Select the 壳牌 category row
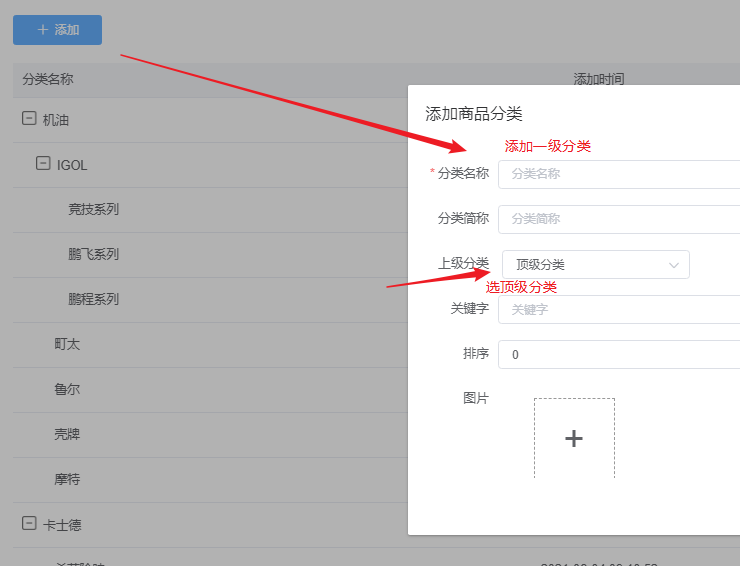The image size is (740, 566). (x=67, y=434)
